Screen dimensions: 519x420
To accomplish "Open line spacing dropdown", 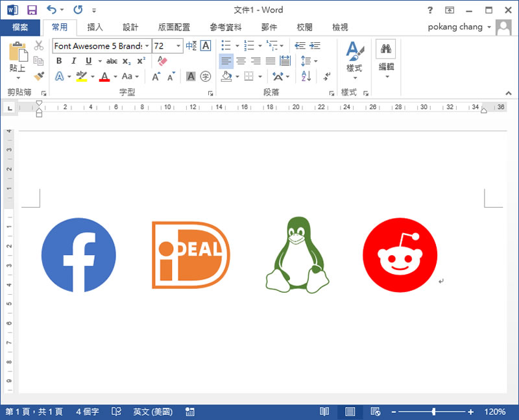I will point(309,61).
